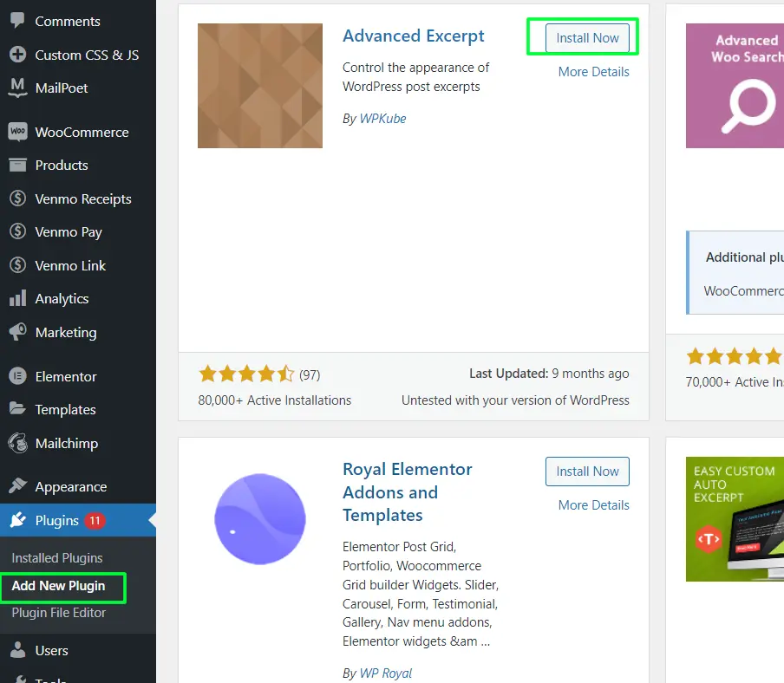This screenshot has width=784, height=683.
Task: Click the Marketing megaphone icon
Action: click(17, 332)
